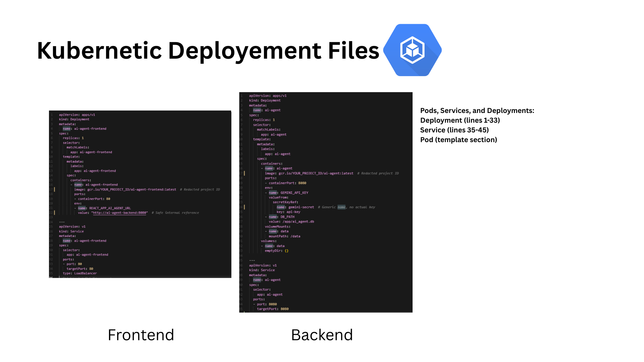Click frontend image ai-agent-frontend:latest line
Viewport: 644px width, 362px height.
click(125, 189)
